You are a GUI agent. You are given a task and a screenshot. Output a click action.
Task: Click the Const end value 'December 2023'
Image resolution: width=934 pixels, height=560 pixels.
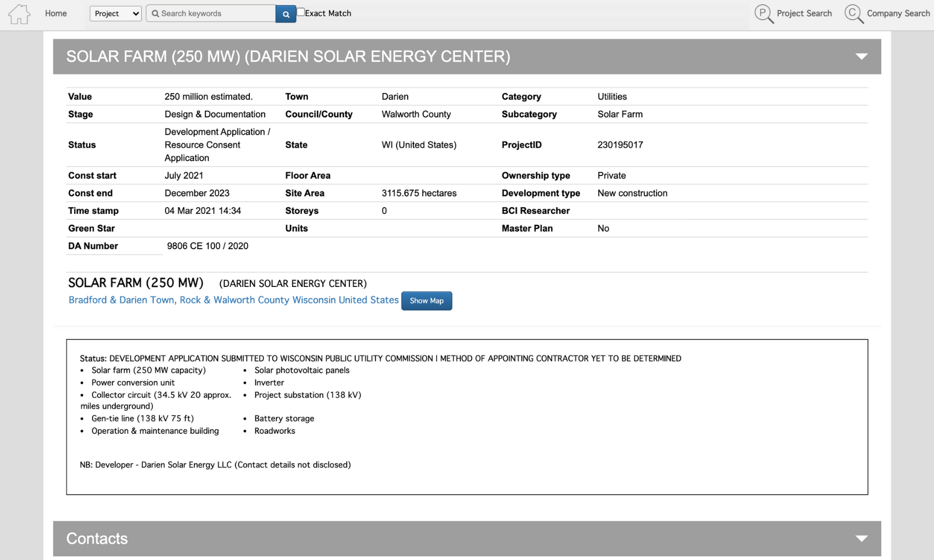pos(197,193)
